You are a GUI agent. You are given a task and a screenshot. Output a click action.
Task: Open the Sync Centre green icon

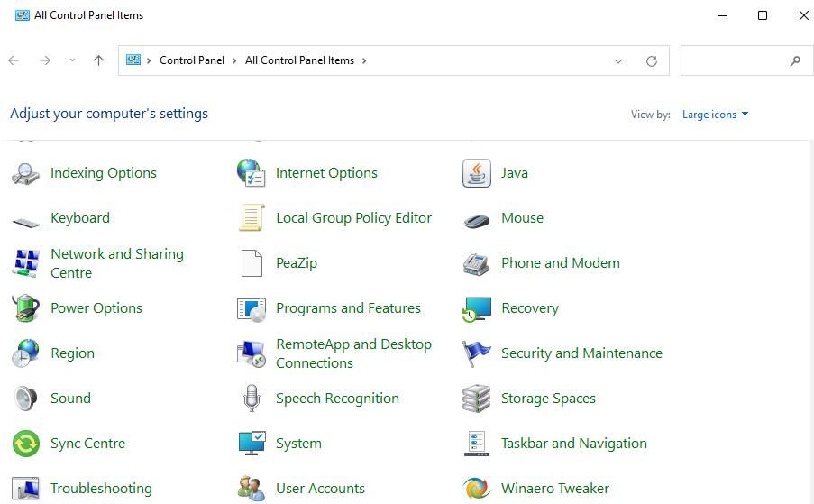(25, 444)
